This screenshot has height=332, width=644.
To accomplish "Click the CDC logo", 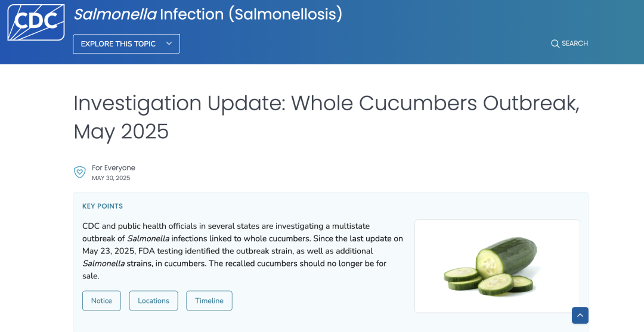I will click(x=36, y=23).
